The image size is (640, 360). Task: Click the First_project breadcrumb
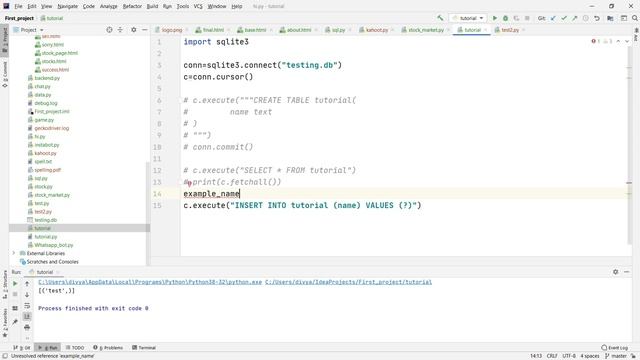point(19,18)
